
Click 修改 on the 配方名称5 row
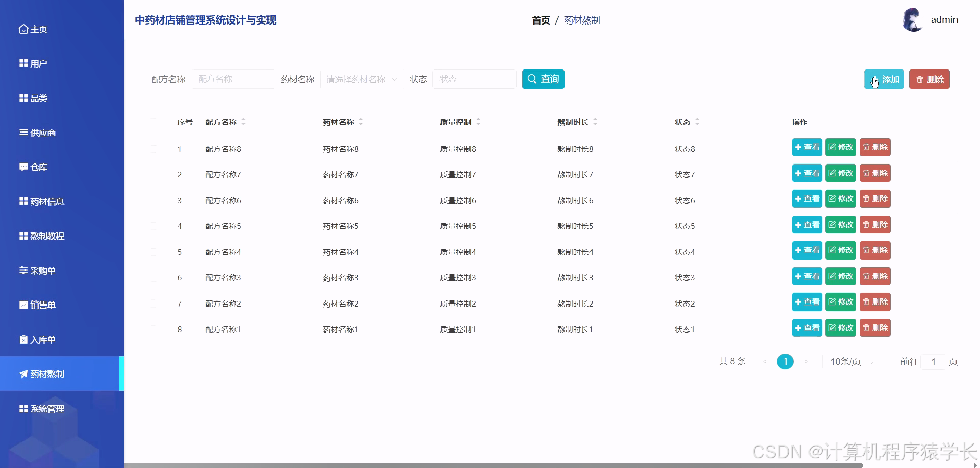pos(841,224)
